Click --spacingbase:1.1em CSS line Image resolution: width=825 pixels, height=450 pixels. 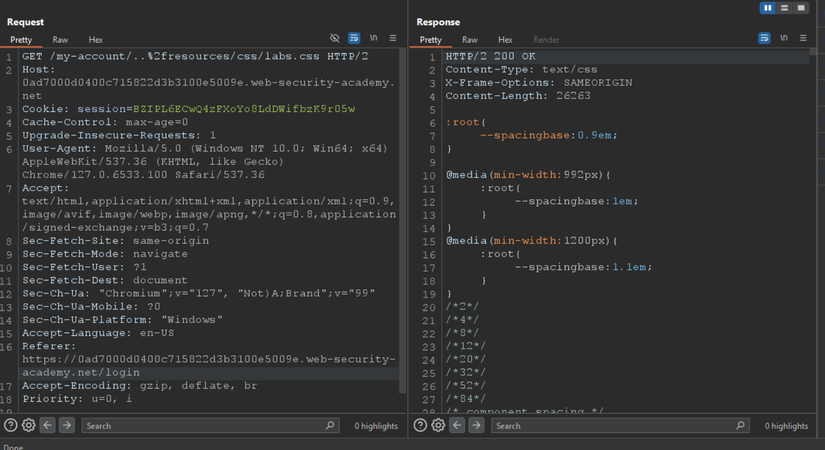[583, 267]
